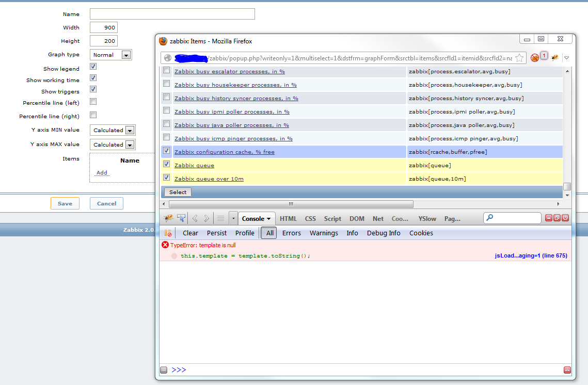
Task: Click the Add link under Items
Action: 102,172
